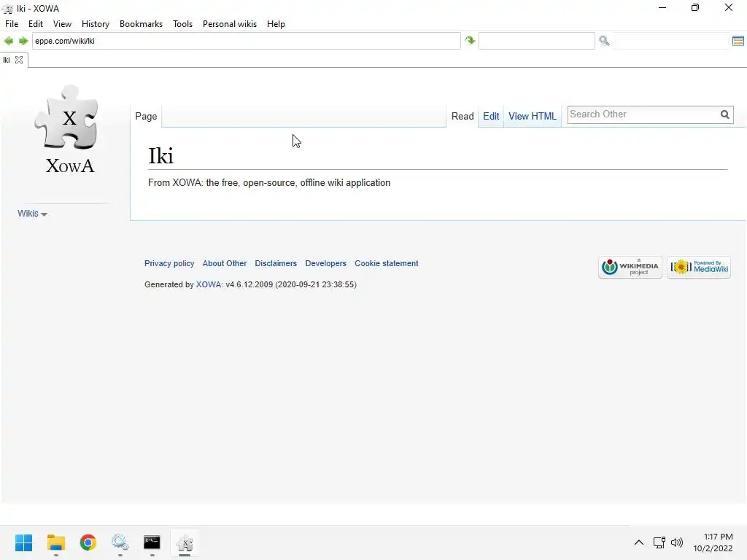Viewport: 747px width, 560px height.
Task: Open the Edit menu in the menu bar
Action: pyautogui.click(x=36, y=24)
